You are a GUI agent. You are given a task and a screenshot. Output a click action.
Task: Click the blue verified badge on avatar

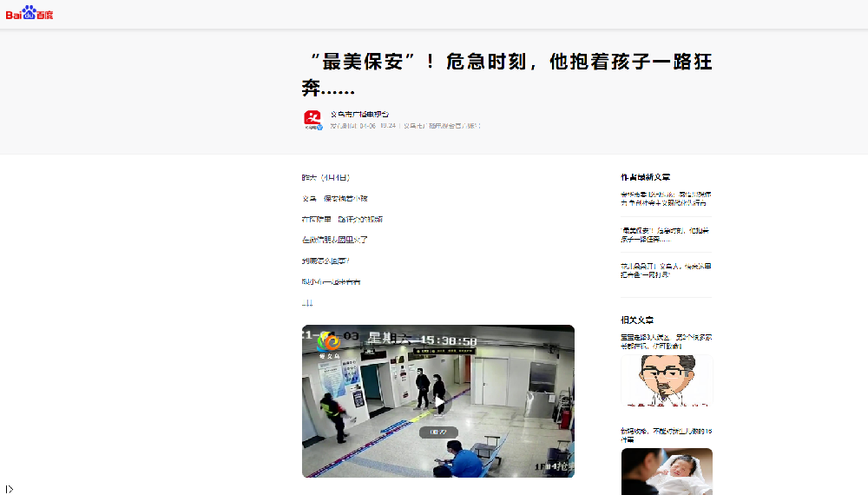[x=319, y=127]
